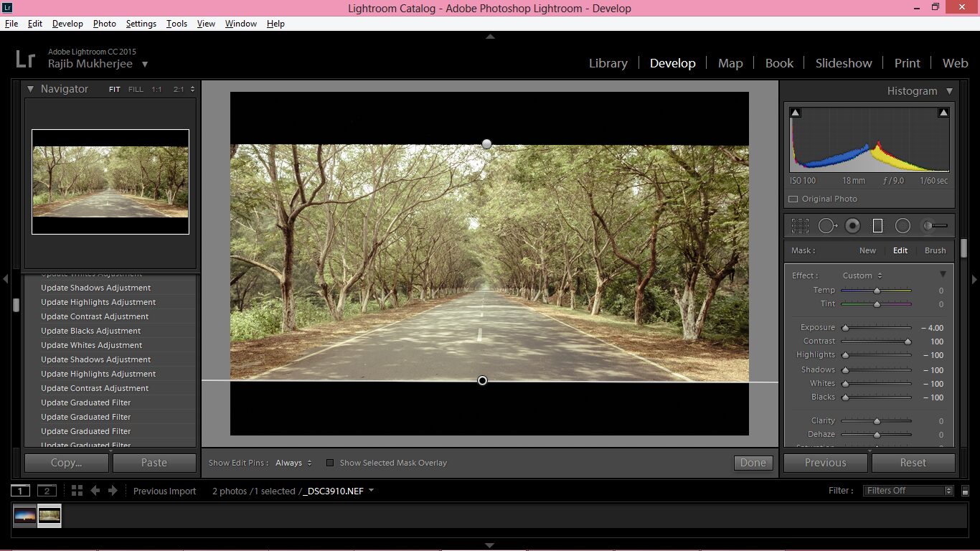Screen dimensions: 980x551
Task: Enable Show Selected Mask Overlay checkbox
Action: tap(330, 463)
